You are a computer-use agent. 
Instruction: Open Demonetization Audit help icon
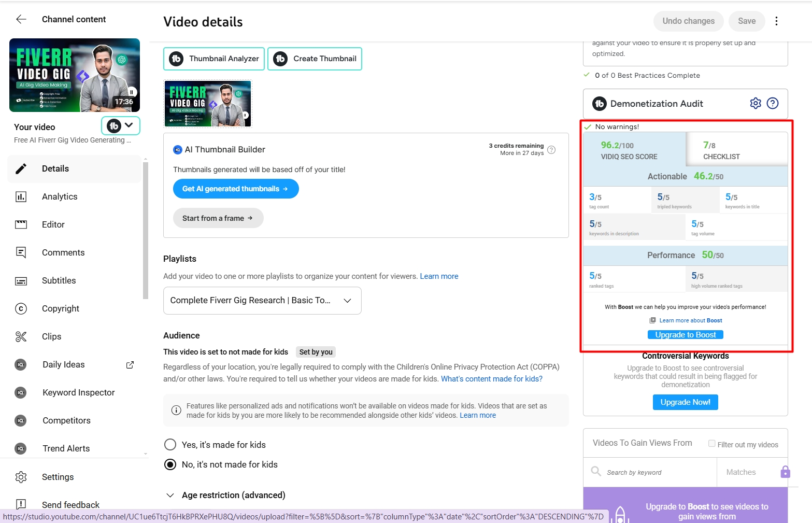tap(773, 103)
